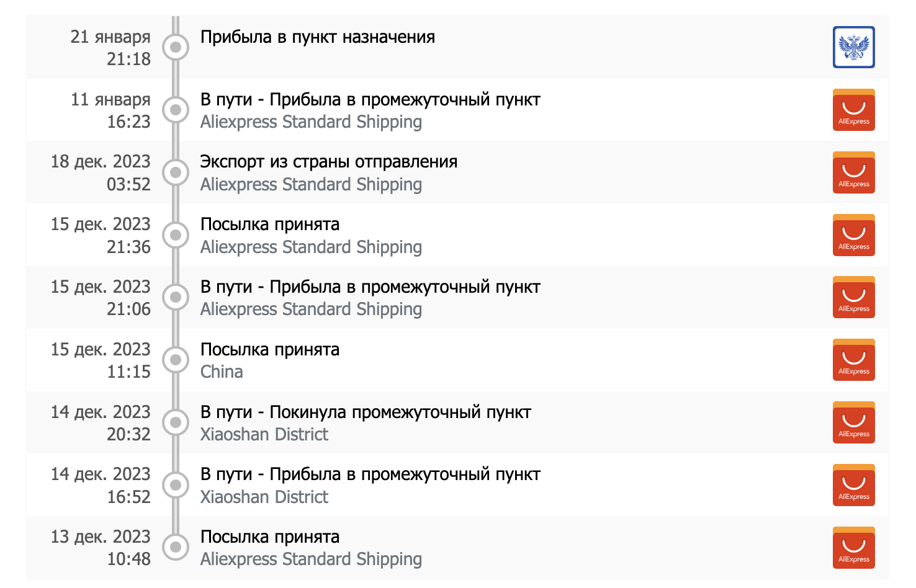Click the '15 дек. 2023 21:36' timestamp
This screenshot has height=588, width=916.
coord(101,236)
